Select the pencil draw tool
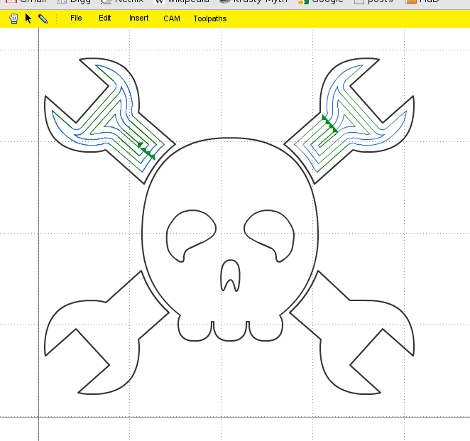470x441 pixels. (x=43, y=19)
